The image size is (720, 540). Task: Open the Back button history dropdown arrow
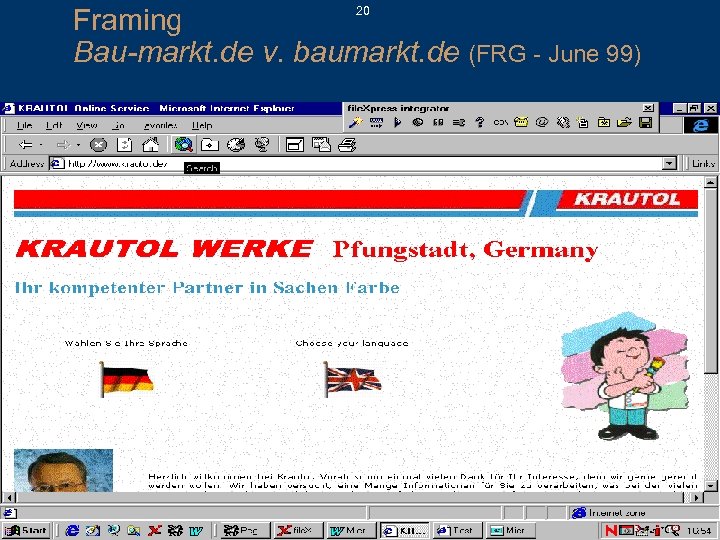click(41, 145)
